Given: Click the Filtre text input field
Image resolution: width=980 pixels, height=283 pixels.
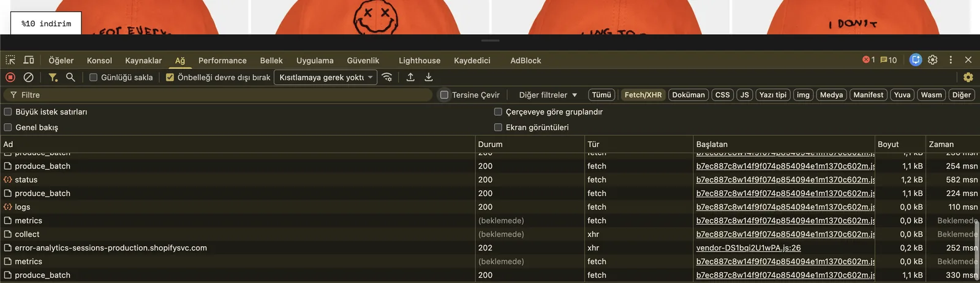Looking at the screenshot, I should [218, 95].
